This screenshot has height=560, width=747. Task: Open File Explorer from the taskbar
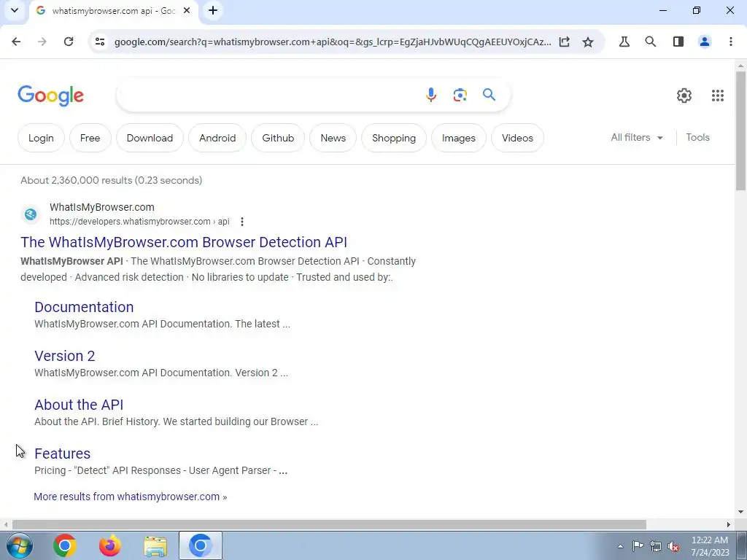(x=155, y=546)
